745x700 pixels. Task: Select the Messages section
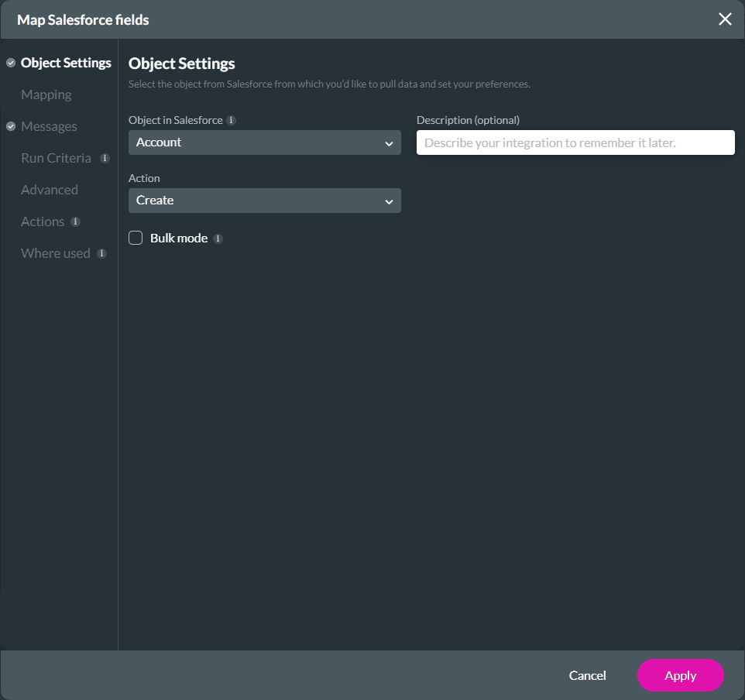(48, 126)
